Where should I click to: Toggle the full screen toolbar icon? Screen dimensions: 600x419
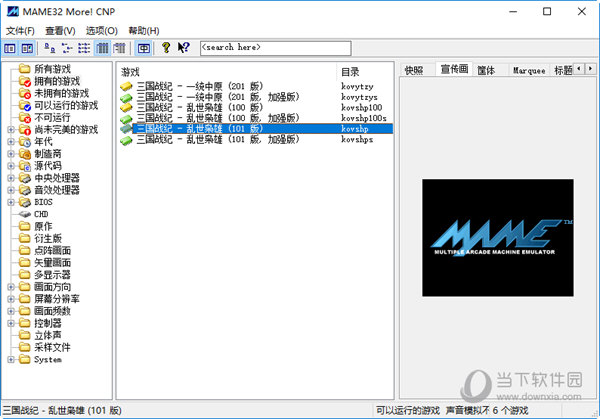[x=143, y=48]
